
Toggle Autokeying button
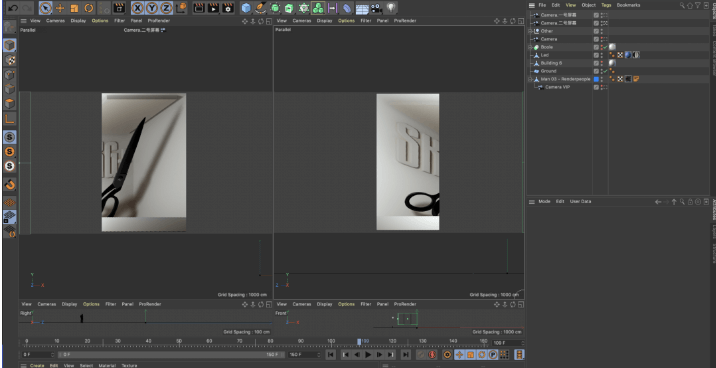coord(432,355)
